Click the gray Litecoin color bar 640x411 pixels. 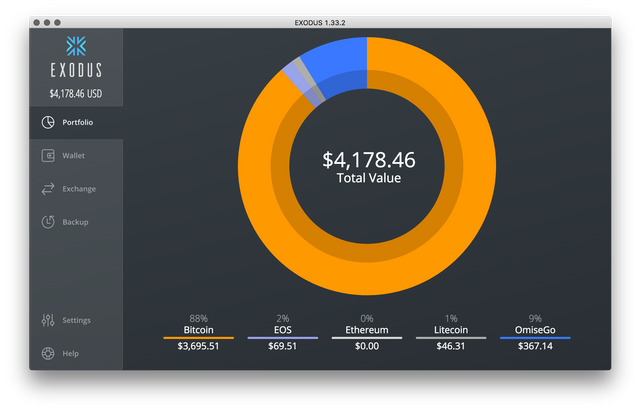[x=451, y=338]
